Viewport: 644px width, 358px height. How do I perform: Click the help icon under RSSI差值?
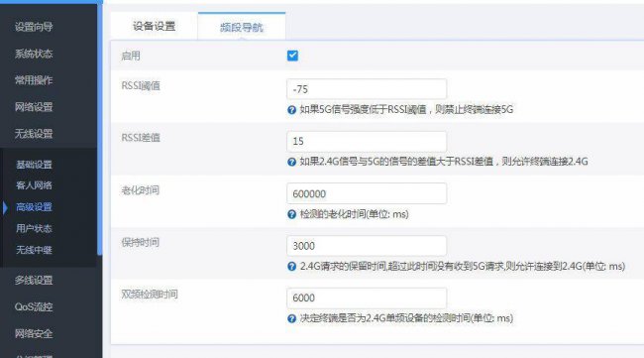(292, 162)
